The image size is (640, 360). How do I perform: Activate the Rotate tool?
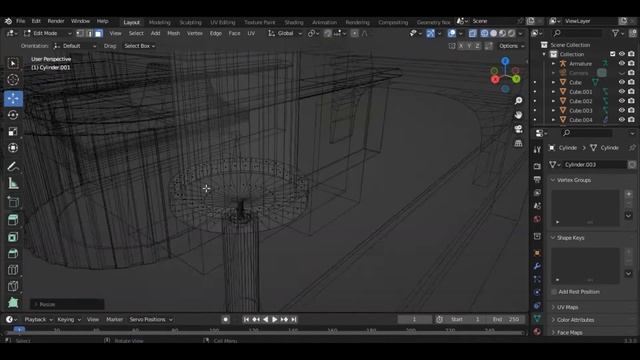(13, 115)
